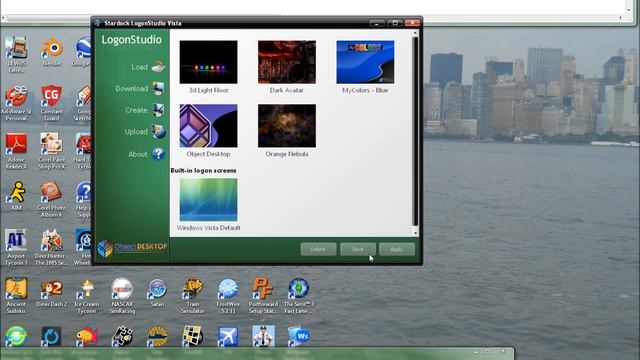Minimize the LogonStudio Vista window
The image size is (640, 360).
(376, 23)
